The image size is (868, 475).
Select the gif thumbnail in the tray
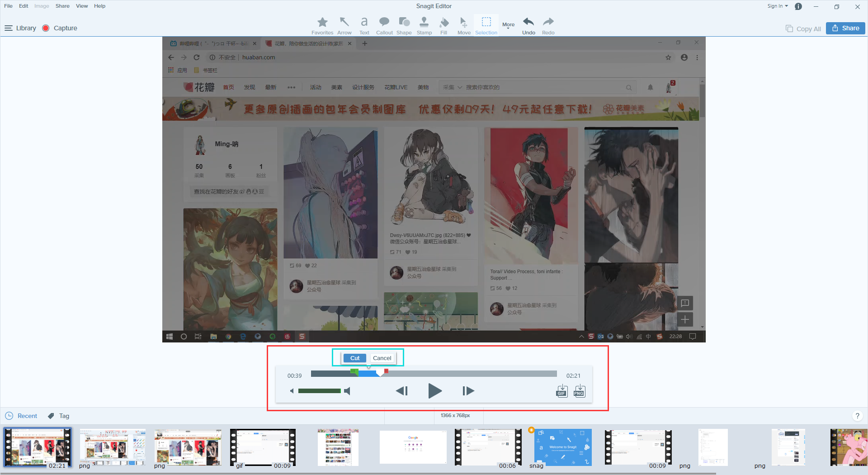tap(263, 448)
